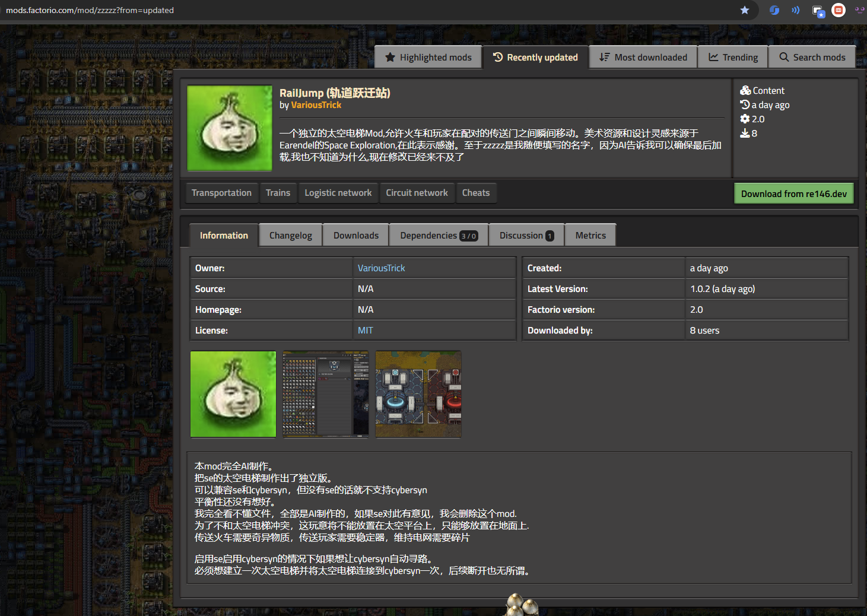Open author VariousTrick link under the title
Screen dimensions: 867x616
click(316, 105)
